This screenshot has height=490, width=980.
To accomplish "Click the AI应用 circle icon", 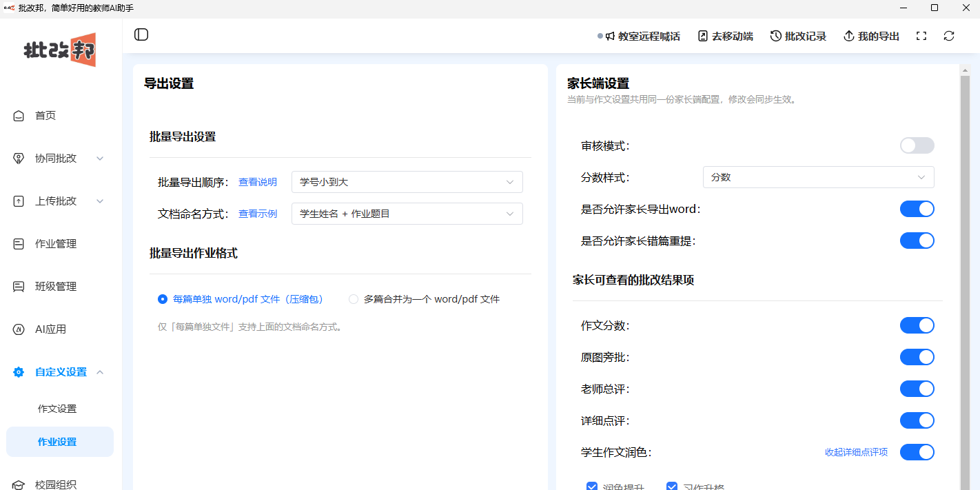I will click(19, 329).
